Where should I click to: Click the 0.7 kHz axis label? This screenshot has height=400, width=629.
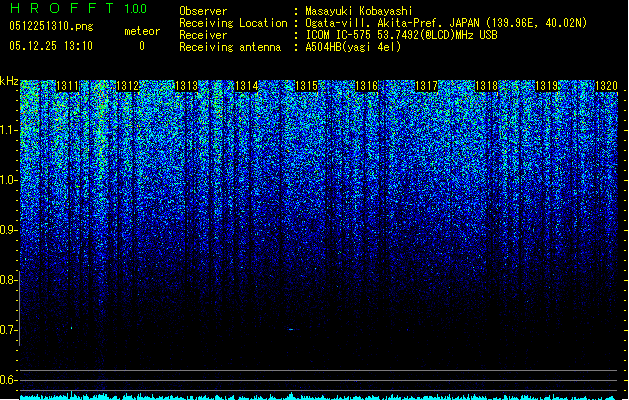(x=8, y=330)
